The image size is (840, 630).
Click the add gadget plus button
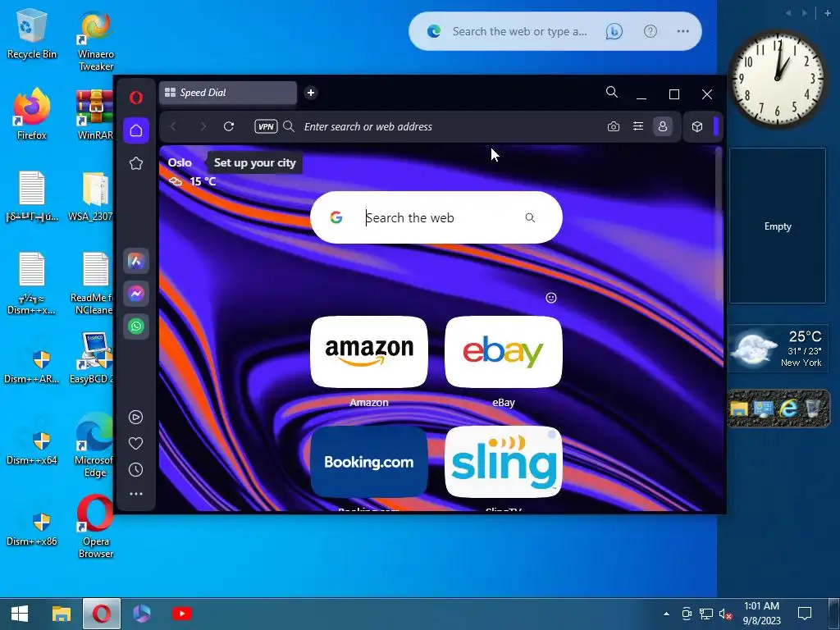pyautogui.click(x=828, y=13)
